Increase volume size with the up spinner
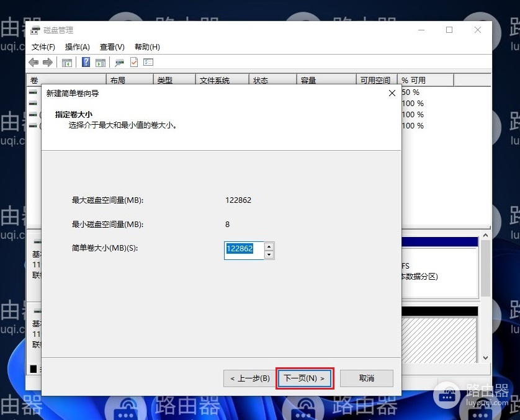The image size is (520, 420). pos(269,247)
